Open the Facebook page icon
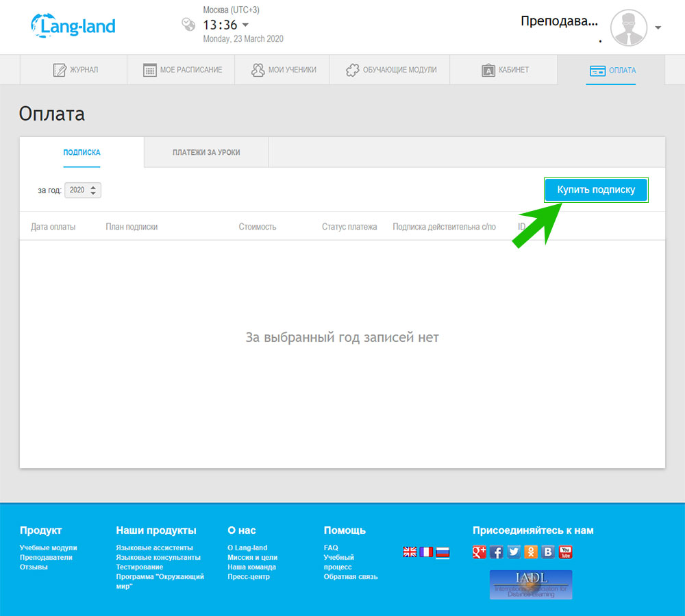Image resolution: width=685 pixels, height=616 pixels. 497,552
